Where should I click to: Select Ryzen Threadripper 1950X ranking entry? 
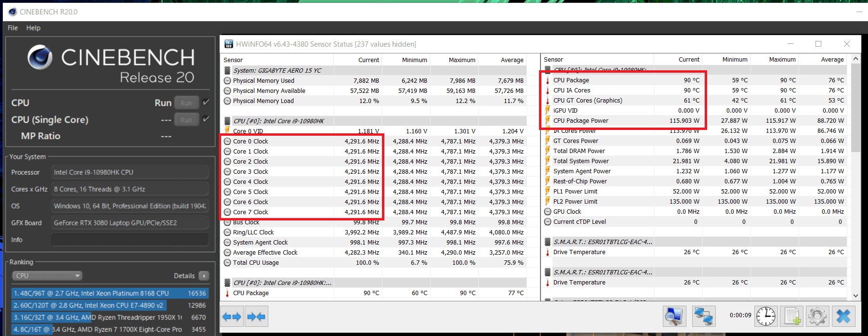coord(110,317)
